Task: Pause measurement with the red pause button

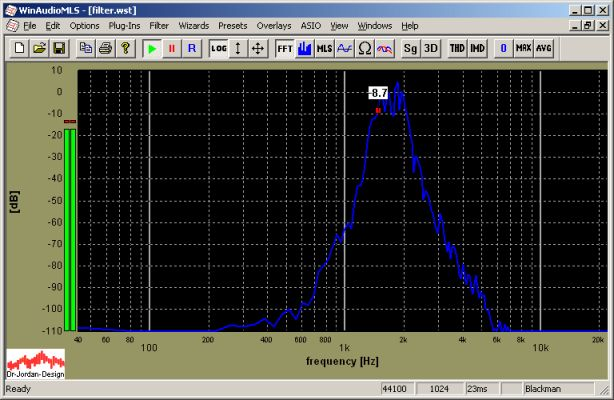Action: (x=171, y=48)
